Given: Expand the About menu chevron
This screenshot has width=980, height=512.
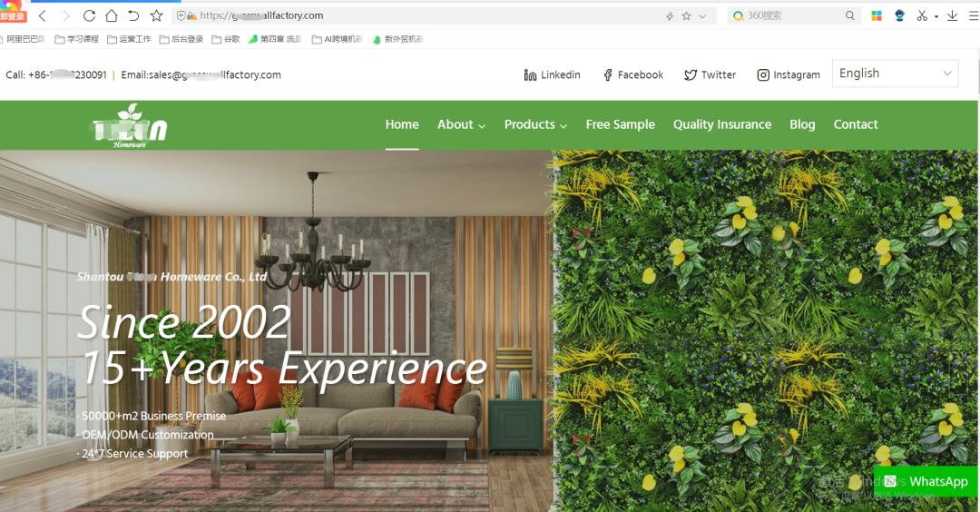Looking at the screenshot, I should tap(482, 125).
